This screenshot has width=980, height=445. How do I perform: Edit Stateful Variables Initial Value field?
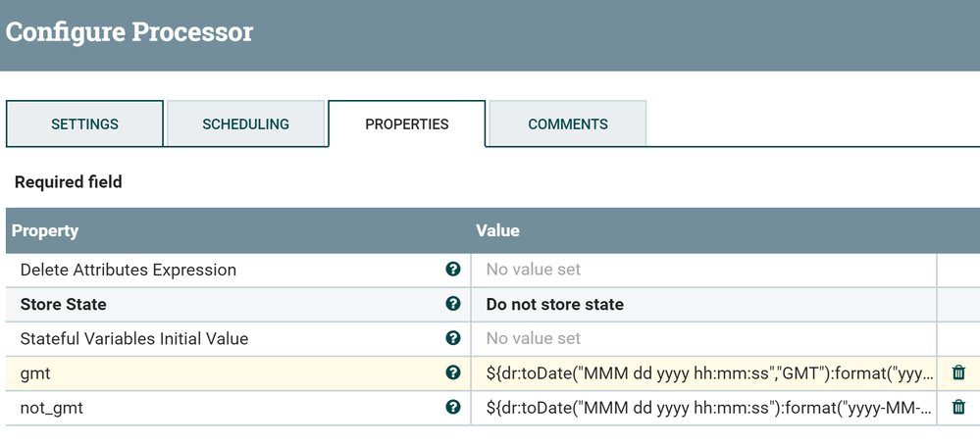coord(702,338)
